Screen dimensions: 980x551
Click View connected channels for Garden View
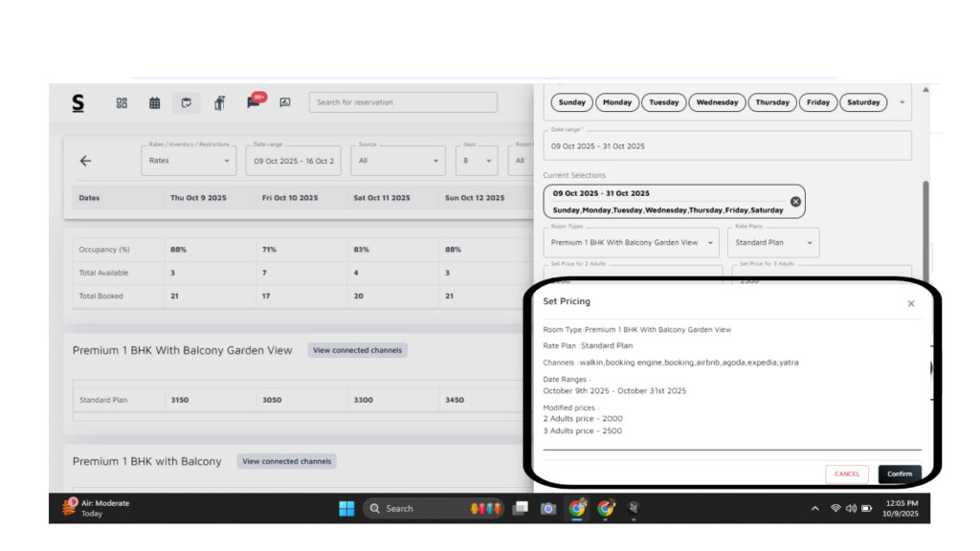[x=357, y=350]
